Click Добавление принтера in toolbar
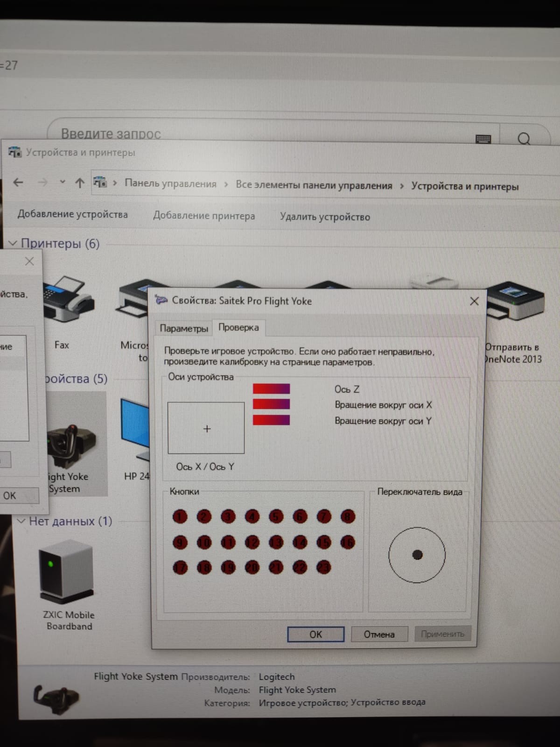Screen dimensions: 560x747 point(204,216)
